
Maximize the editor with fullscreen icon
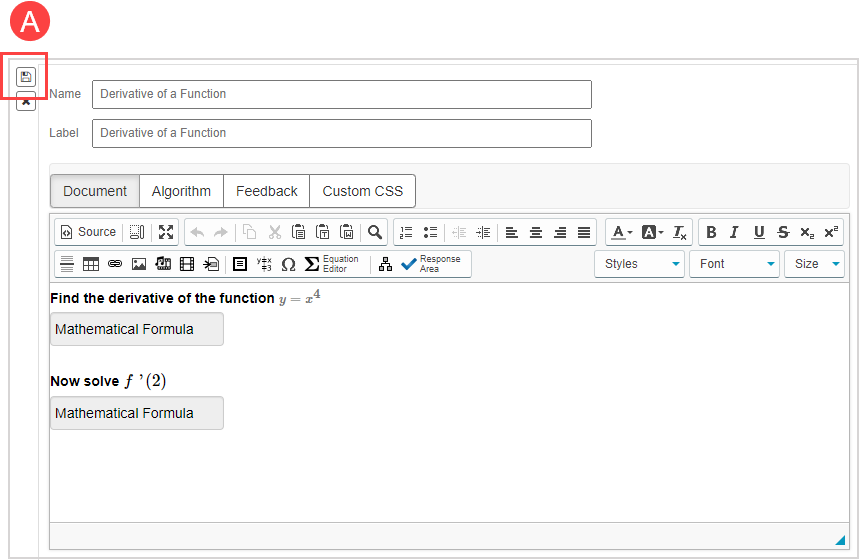[166, 232]
